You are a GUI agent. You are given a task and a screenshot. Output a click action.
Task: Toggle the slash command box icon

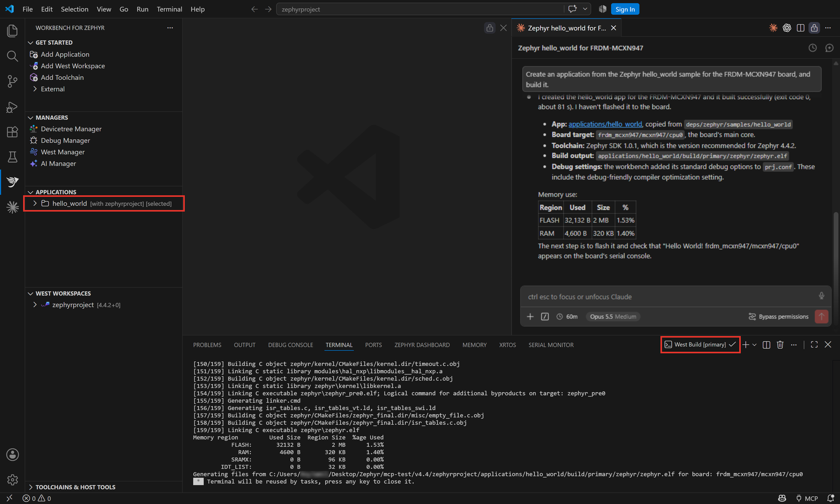pyautogui.click(x=545, y=317)
